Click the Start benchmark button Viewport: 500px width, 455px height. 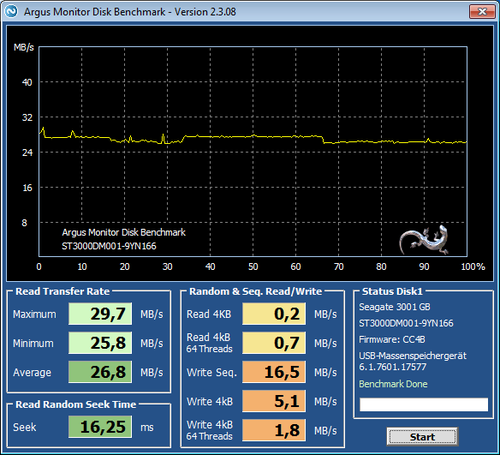422,436
